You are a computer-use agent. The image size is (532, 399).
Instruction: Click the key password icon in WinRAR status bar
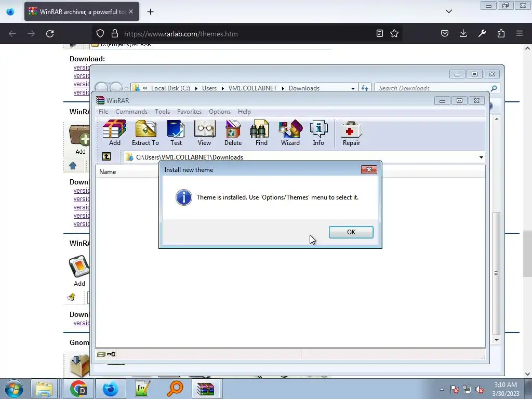coord(111,354)
